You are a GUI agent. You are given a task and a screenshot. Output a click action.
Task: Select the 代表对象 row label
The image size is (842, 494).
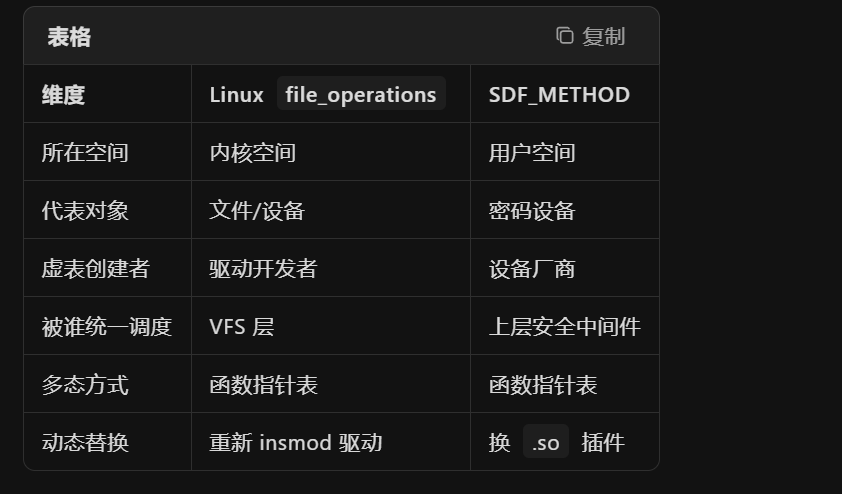pyautogui.click(x=85, y=210)
